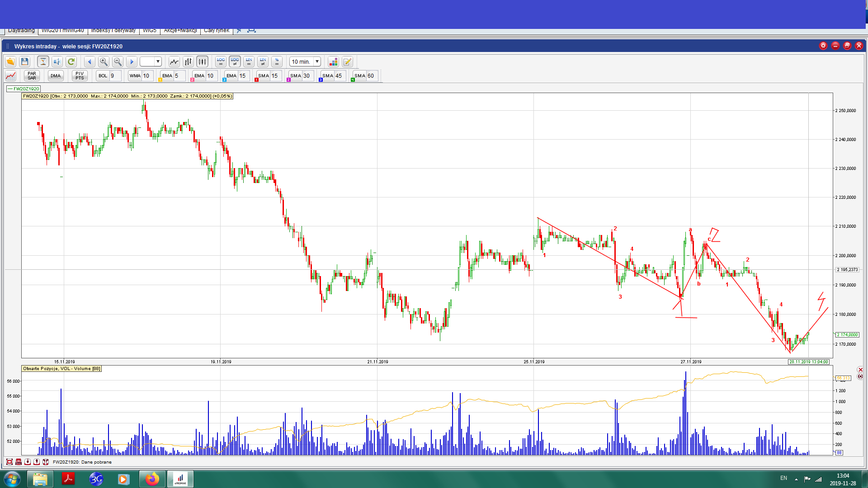Image resolution: width=868 pixels, height=488 pixels.
Task: Zoom out with the magnifier minus icon
Action: click(x=118, y=62)
